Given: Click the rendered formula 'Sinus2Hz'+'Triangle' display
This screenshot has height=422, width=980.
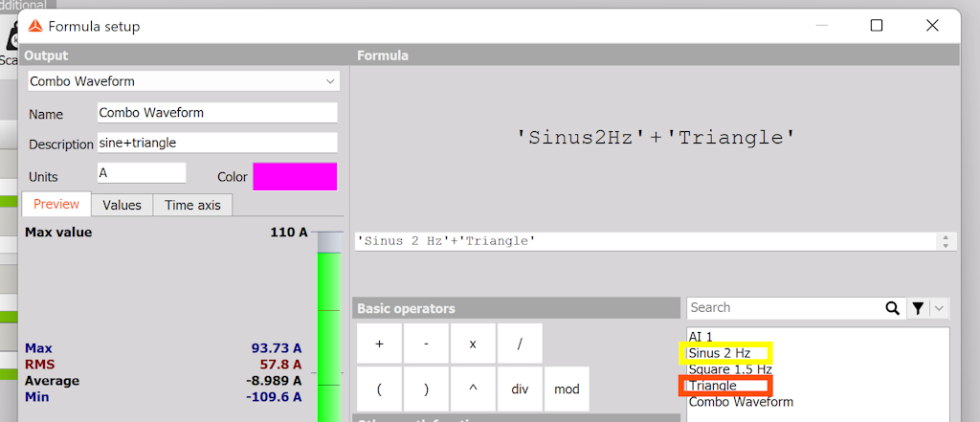Looking at the screenshot, I should click(x=657, y=138).
